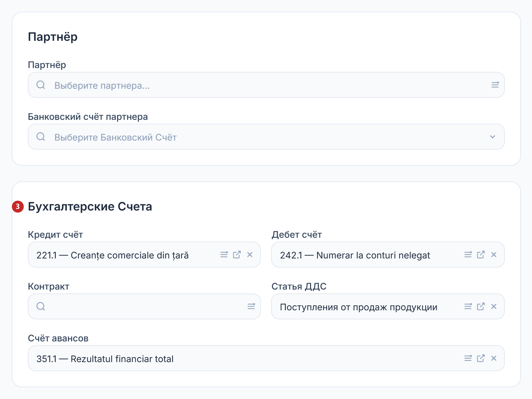Open Дебет счёт record via the external link icon
Screen dimensions: 532x399
pos(481,255)
